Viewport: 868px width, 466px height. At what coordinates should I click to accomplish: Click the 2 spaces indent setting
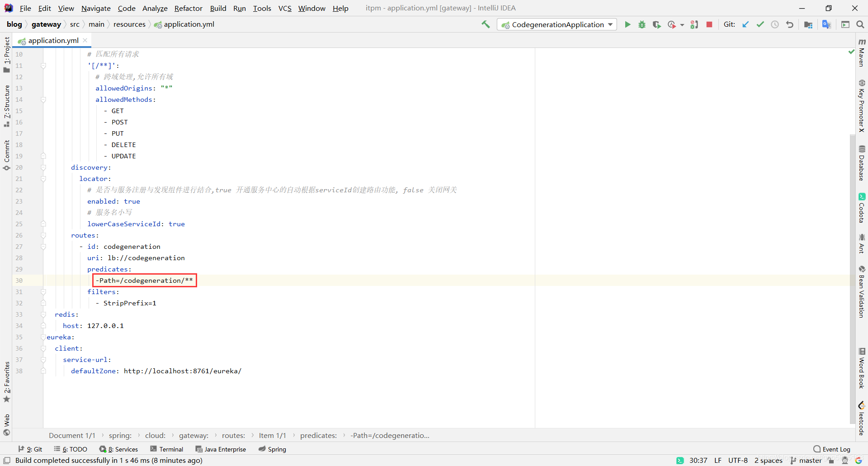768,461
